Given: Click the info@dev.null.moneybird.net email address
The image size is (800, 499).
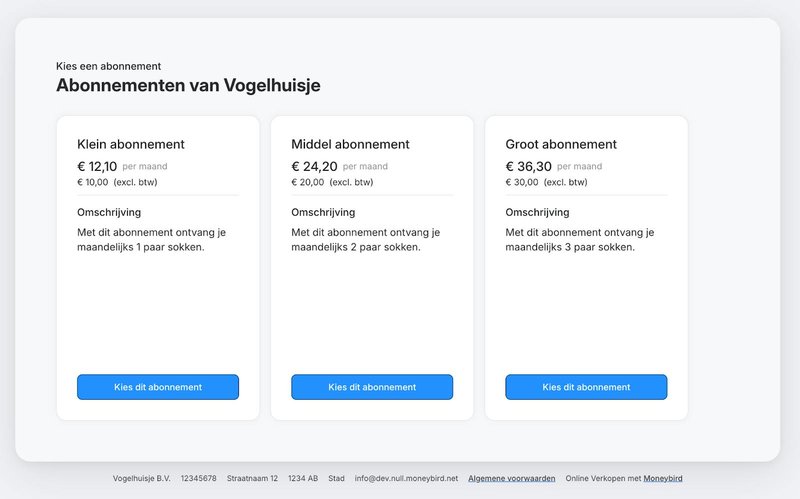Looking at the screenshot, I should click(406, 478).
